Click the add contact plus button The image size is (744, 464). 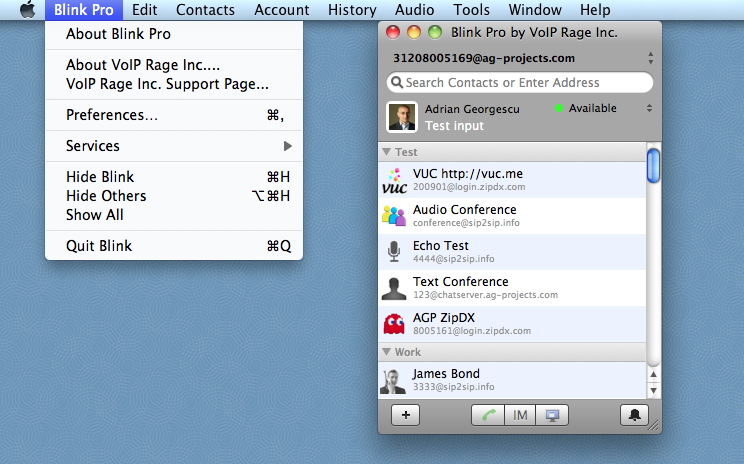tap(405, 415)
